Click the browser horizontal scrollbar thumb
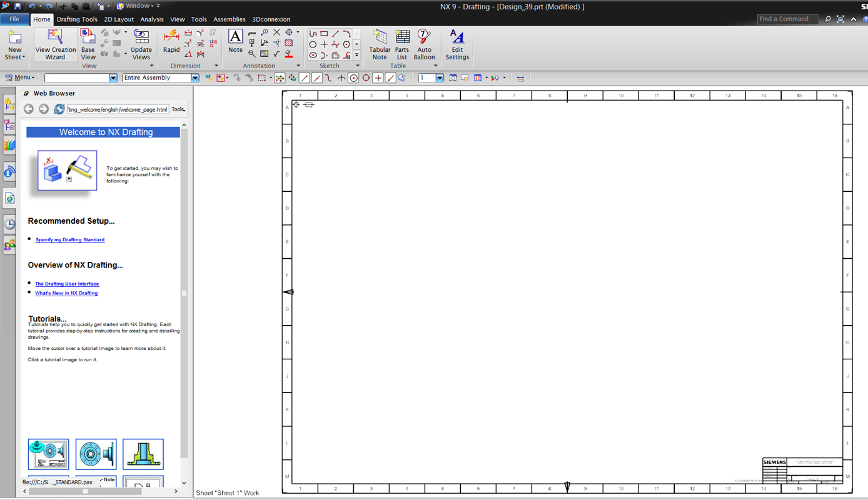The image size is (868, 500). 85,491
